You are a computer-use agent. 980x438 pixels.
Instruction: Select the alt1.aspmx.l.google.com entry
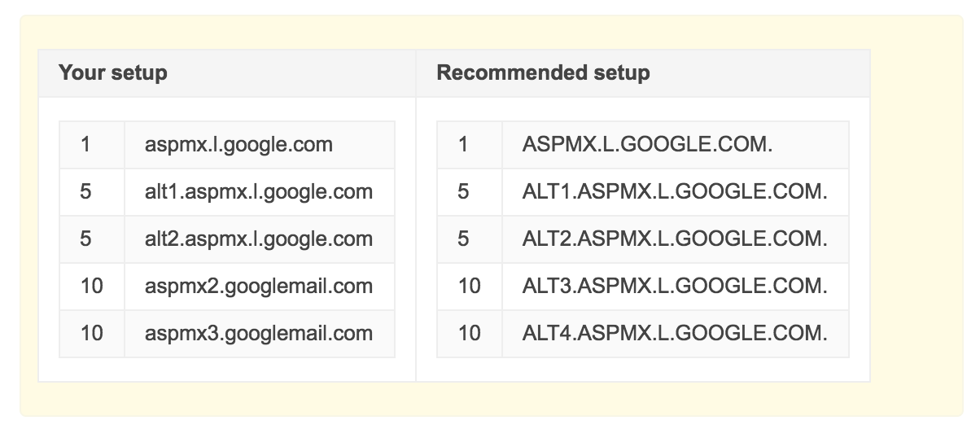click(259, 192)
